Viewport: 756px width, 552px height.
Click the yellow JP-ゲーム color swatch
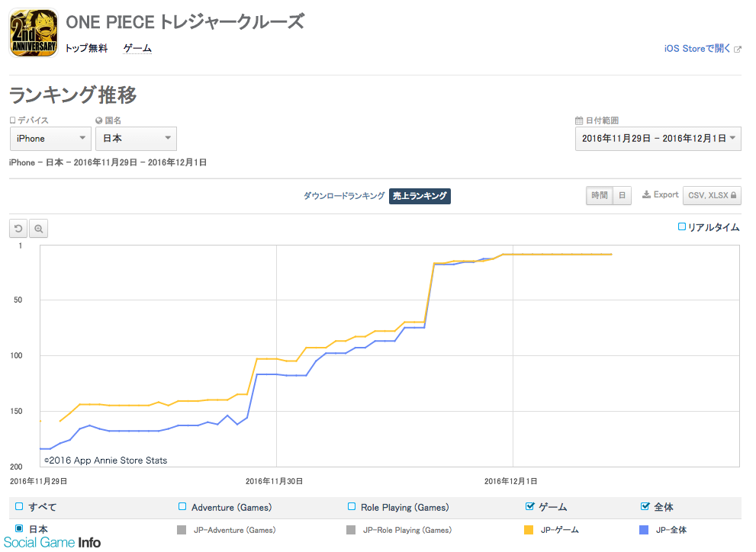(529, 530)
